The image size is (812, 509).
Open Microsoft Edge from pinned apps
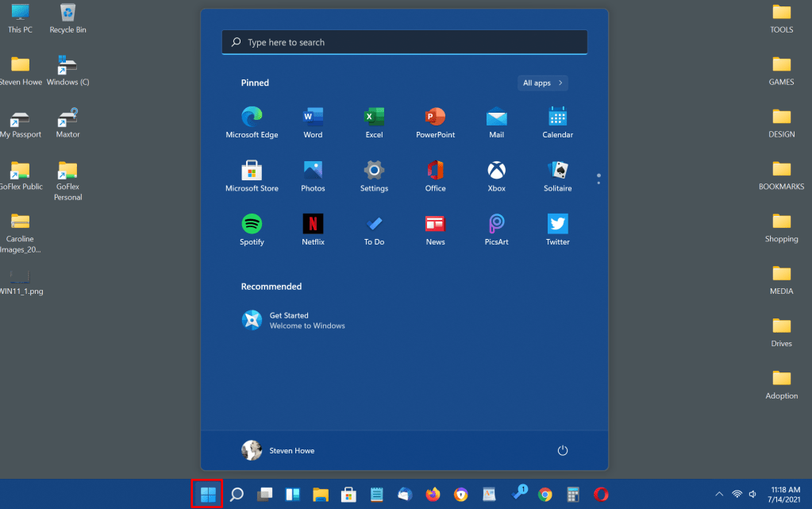252,118
